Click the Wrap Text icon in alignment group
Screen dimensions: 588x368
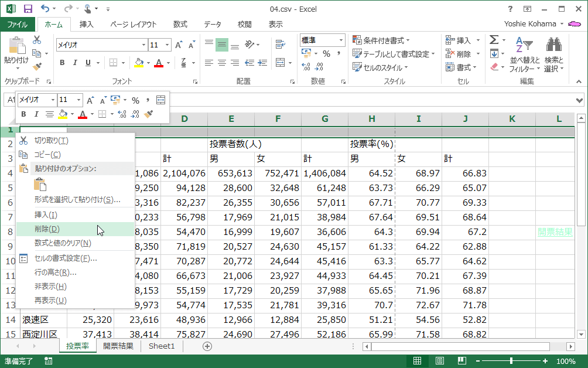(280, 45)
